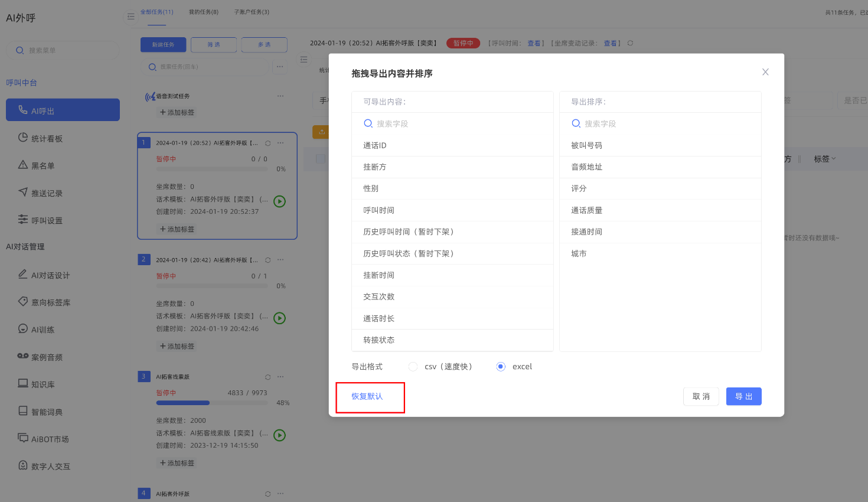Click the 导出 button in dialog

click(x=743, y=396)
